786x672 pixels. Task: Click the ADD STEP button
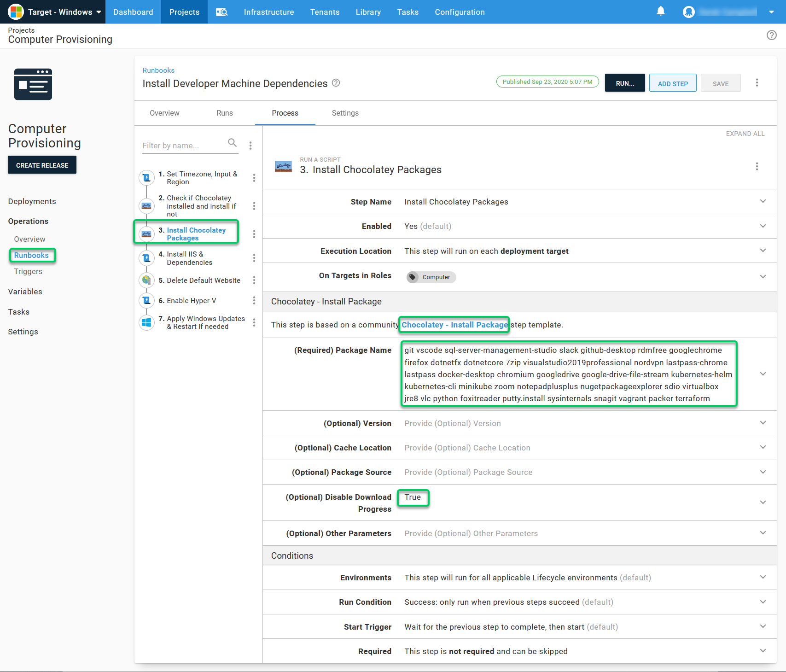click(672, 83)
